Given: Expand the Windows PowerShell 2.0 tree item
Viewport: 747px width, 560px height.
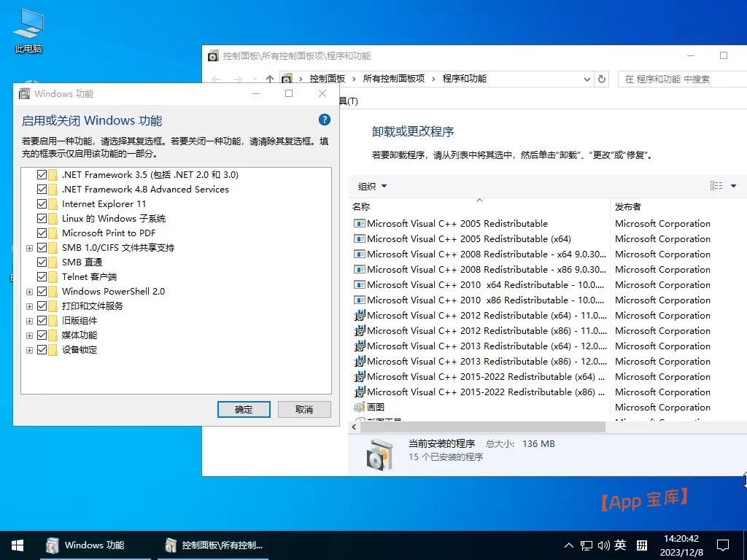Looking at the screenshot, I should tap(30, 291).
